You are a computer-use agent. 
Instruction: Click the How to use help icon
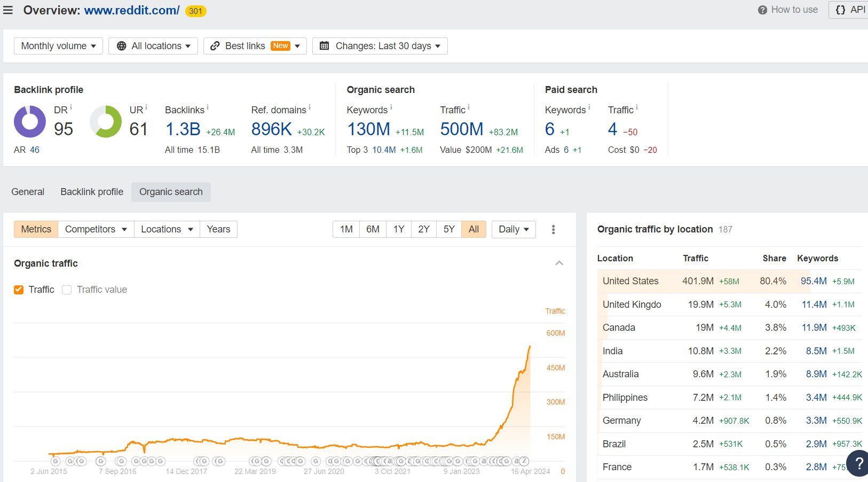point(762,10)
